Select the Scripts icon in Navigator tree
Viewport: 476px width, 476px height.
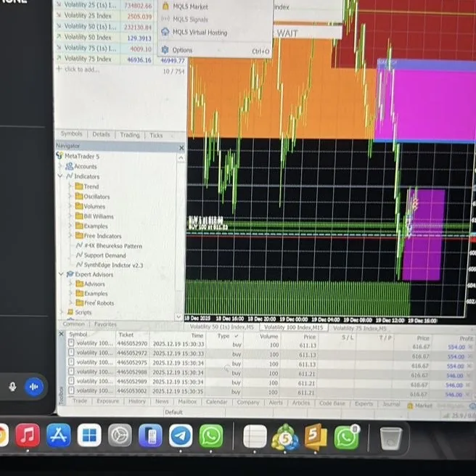(x=70, y=312)
